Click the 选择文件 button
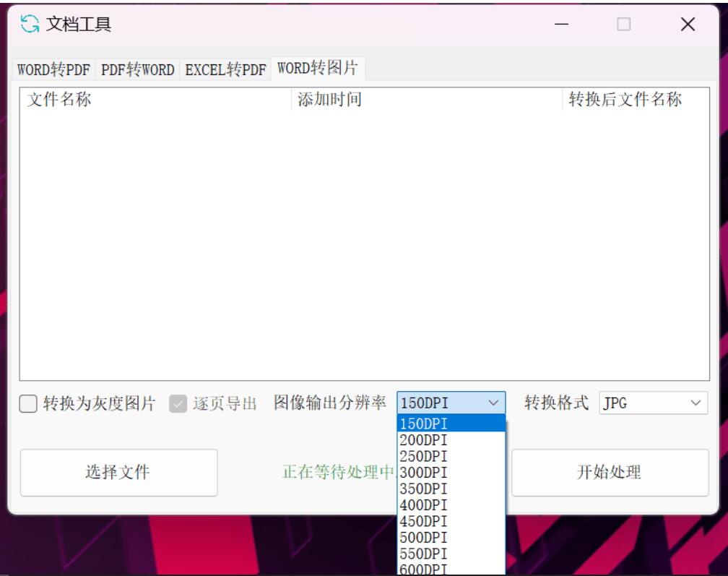This screenshot has height=576, width=728. [x=119, y=473]
